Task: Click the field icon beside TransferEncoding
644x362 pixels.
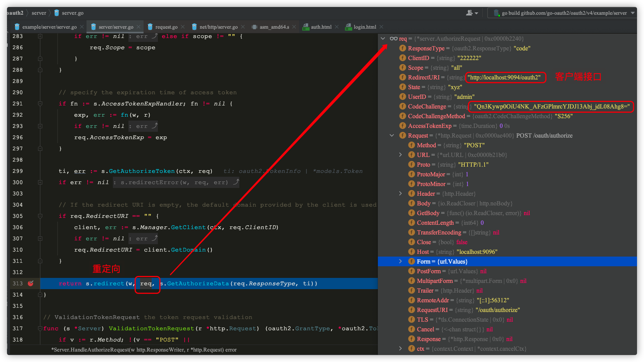Action: pyautogui.click(x=412, y=232)
